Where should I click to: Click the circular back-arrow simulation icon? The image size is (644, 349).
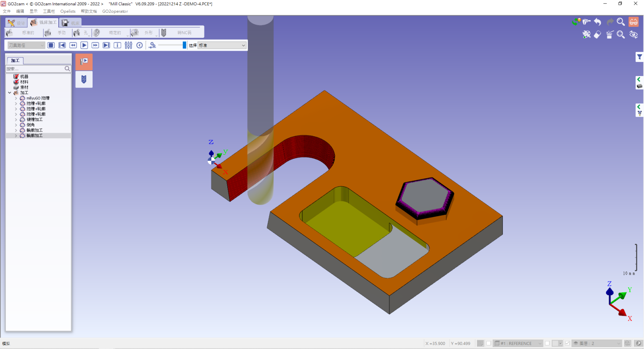(139, 45)
